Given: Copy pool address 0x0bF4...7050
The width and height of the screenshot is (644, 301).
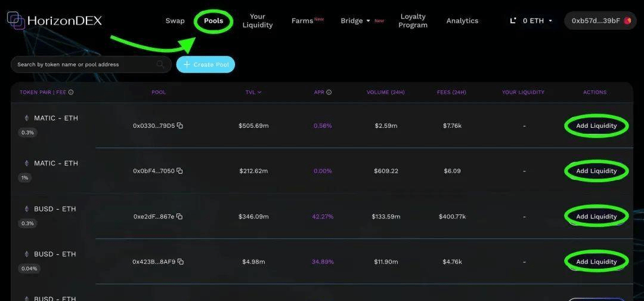Looking at the screenshot, I should (x=180, y=171).
